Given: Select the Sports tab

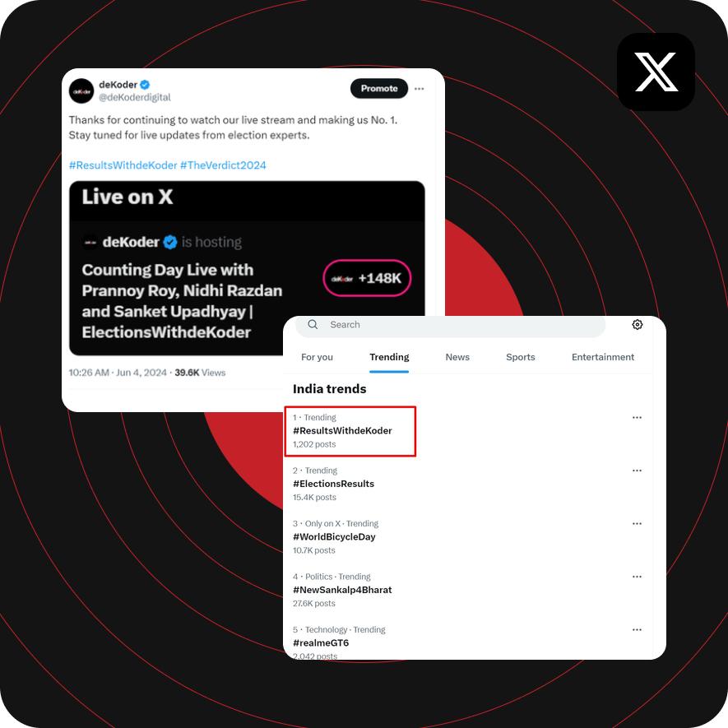Looking at the screenshot, I should [520, 357].
